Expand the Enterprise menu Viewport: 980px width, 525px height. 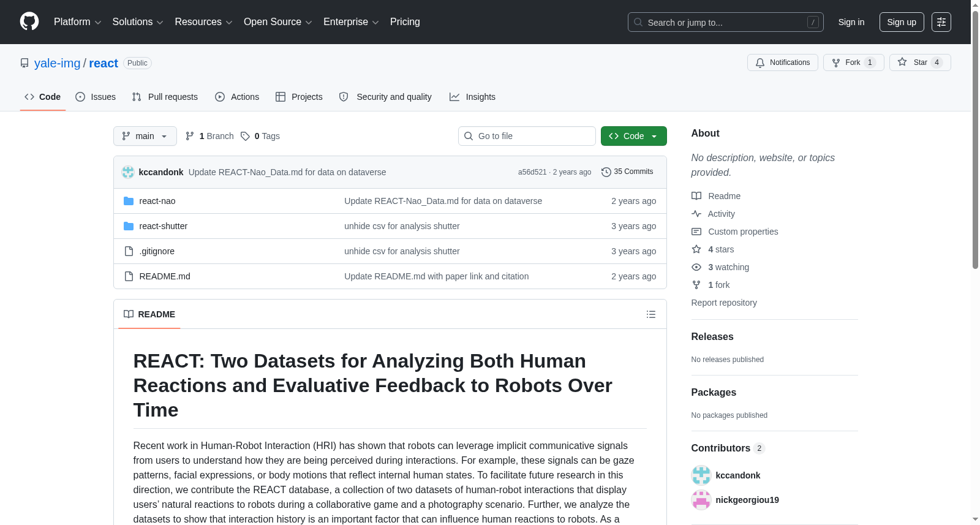351,22
